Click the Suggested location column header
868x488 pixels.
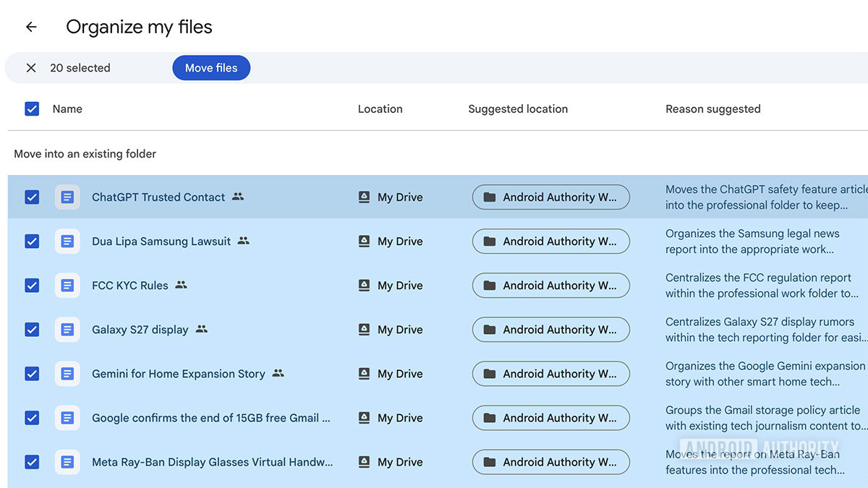point(518,109)
